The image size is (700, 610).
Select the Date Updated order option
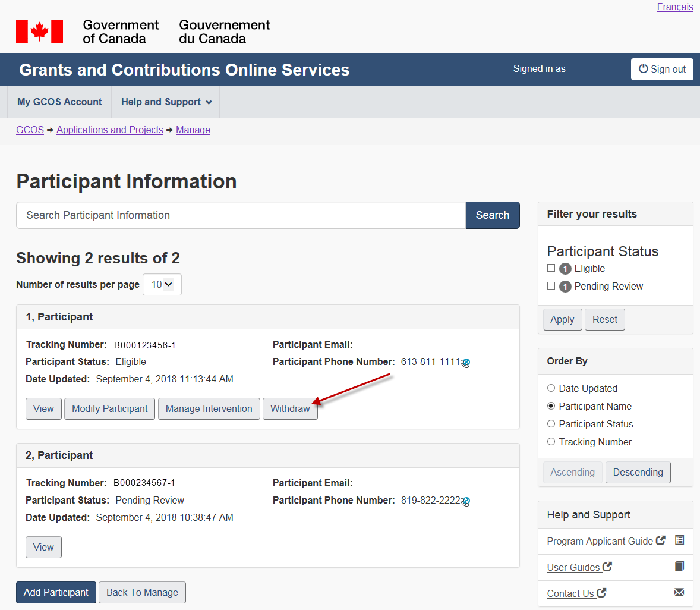tap(551, 388)
